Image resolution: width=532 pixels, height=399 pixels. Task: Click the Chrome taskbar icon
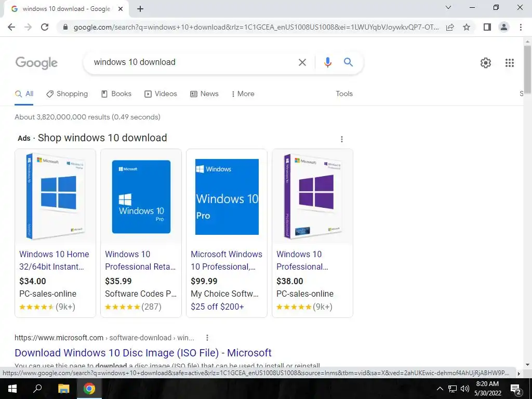[89, 389]
